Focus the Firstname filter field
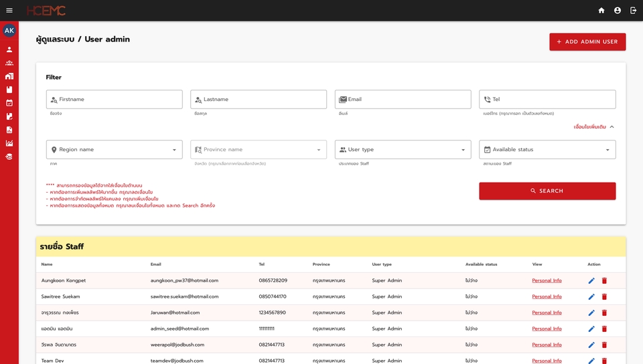The image size is (643, 364). click(x=114, y=99)
